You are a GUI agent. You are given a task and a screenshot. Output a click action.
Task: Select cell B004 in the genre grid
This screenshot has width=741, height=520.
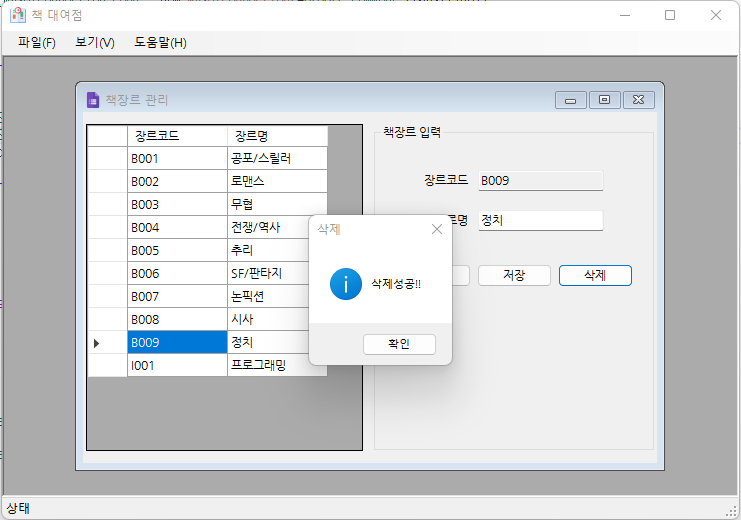(177, 227)
